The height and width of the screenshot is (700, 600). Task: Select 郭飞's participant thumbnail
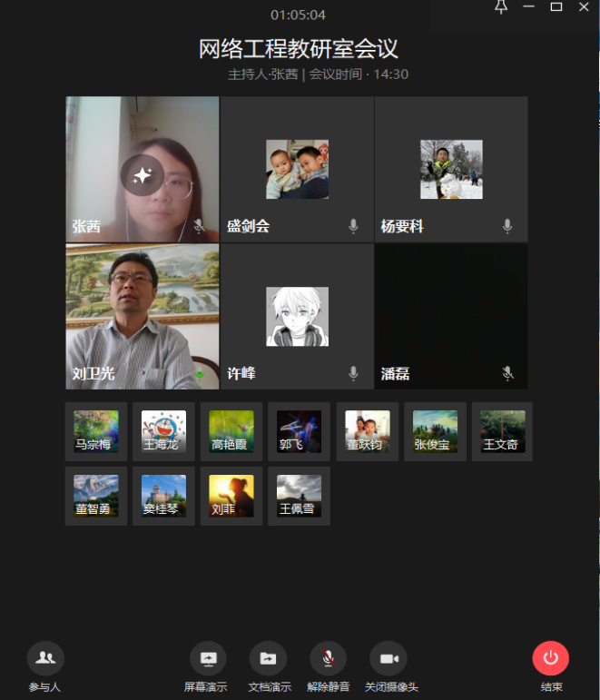(299, 431)
